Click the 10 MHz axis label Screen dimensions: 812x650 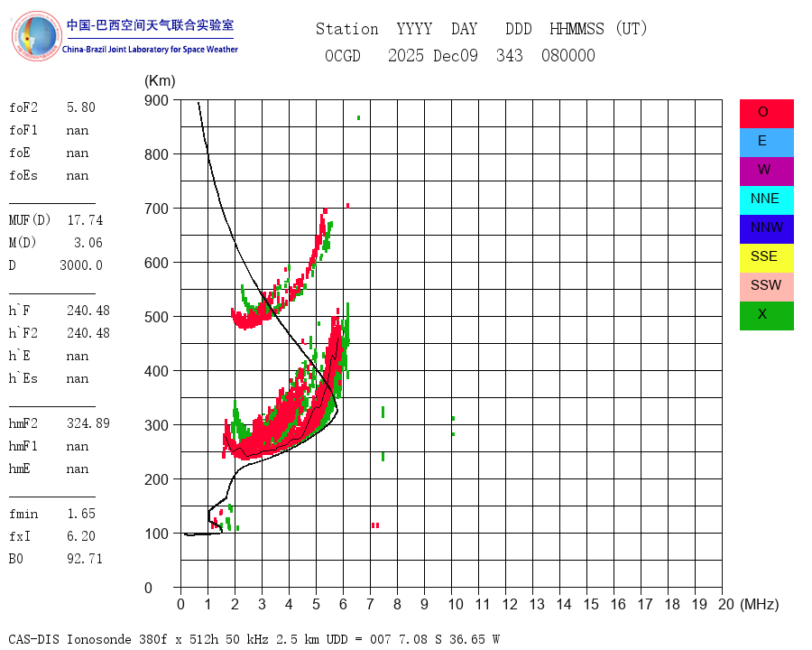(456, 604)
